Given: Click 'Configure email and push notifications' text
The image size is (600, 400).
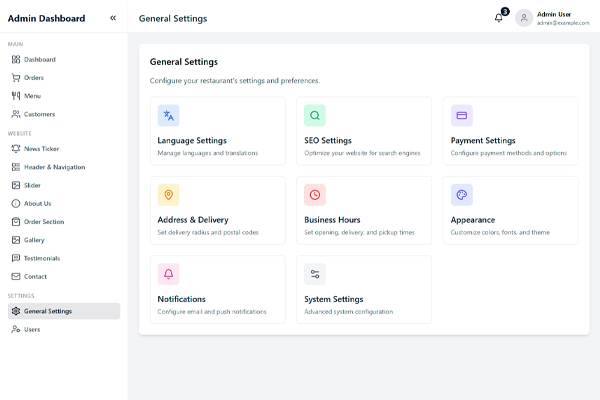Looking at the screenshot, I should (212, 312).
